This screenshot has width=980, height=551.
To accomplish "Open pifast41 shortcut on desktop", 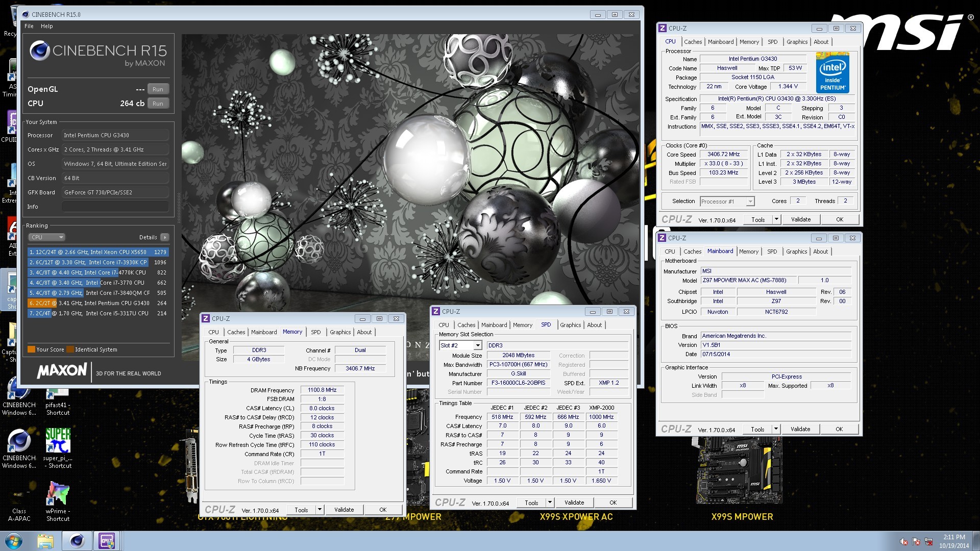I will pyautogui.click(x=58, y=402).
